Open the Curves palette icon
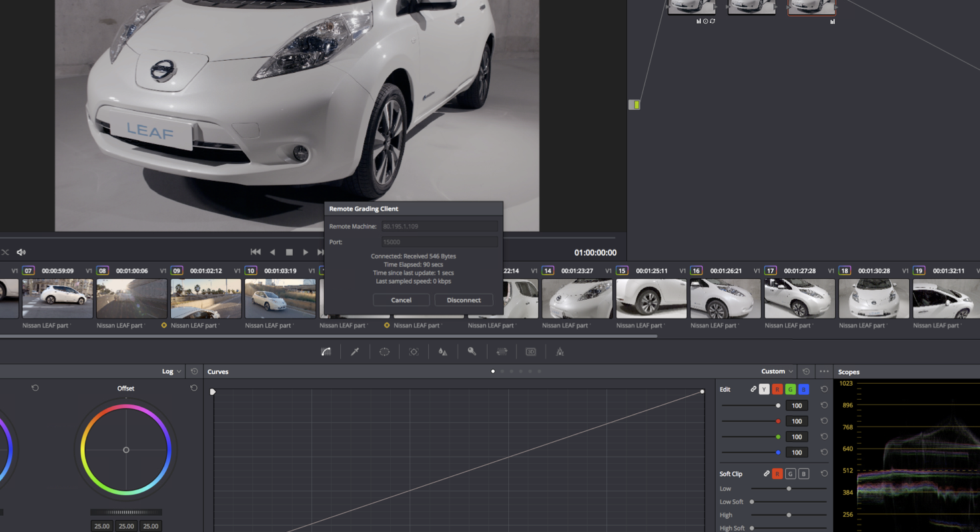The image size is (980, 532). (x=326, y=352)
